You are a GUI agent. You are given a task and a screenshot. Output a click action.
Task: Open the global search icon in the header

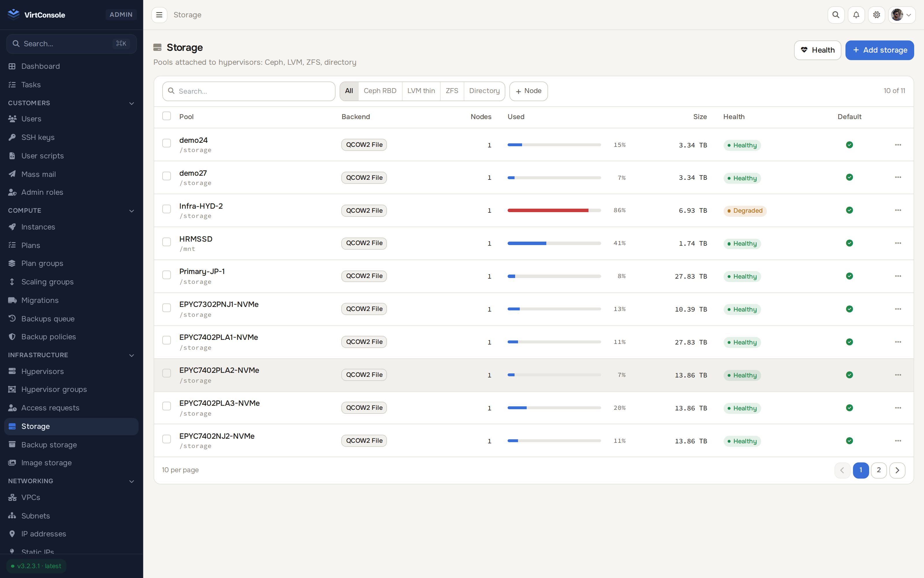pos(836,15)
